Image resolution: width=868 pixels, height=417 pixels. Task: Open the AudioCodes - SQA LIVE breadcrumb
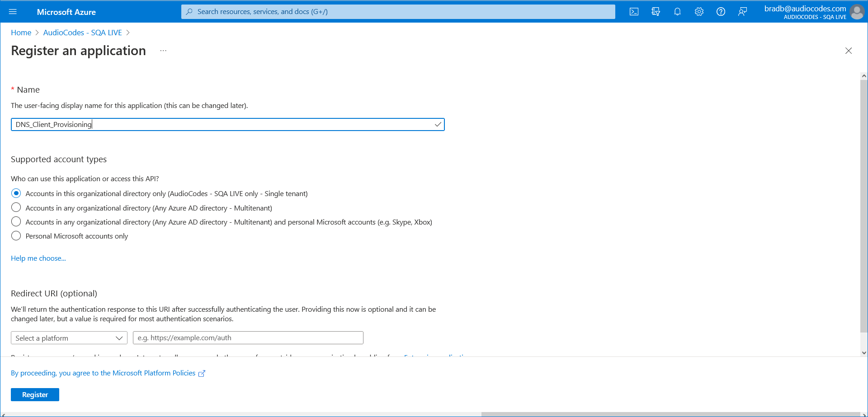pos(82,32)
